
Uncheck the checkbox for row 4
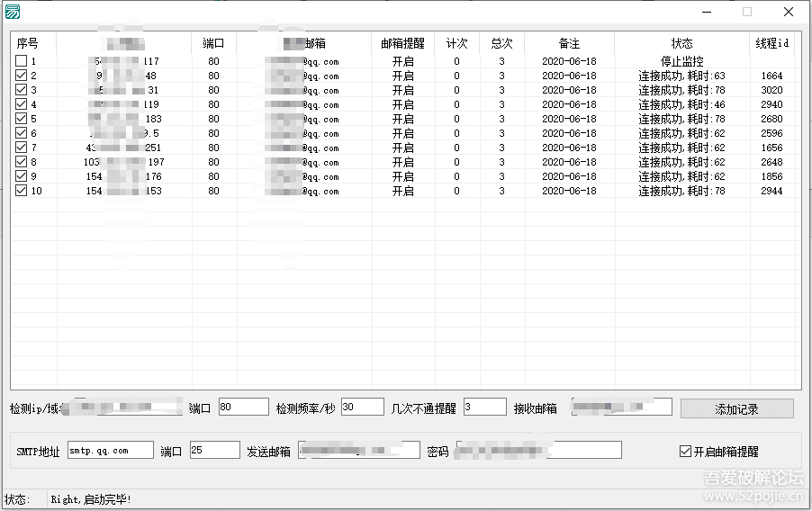pos(21,104)
